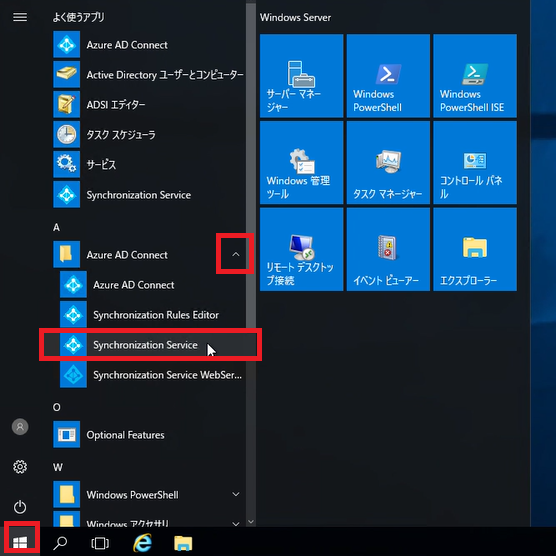Toggle the hamburger menu at top left
The width and height of the screenshot is (556, 556).
20,17
